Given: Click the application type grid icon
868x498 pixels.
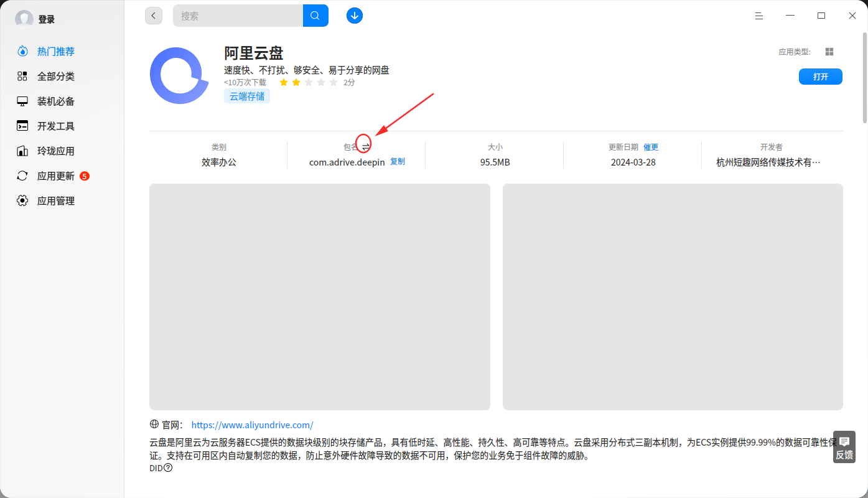Looking at the screenshot, I should (829, 52).
